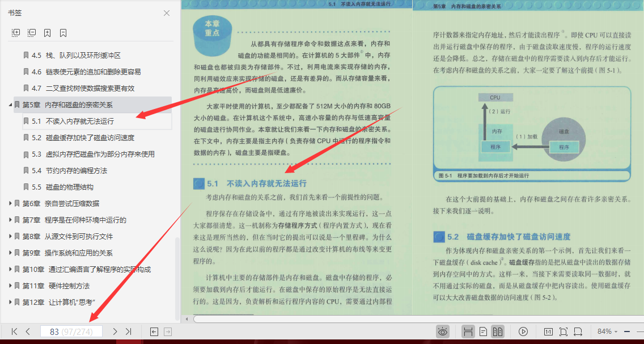Click the expand all bookmarks icon
This screenshot has width=644, height=344.
tap(15, 32)
